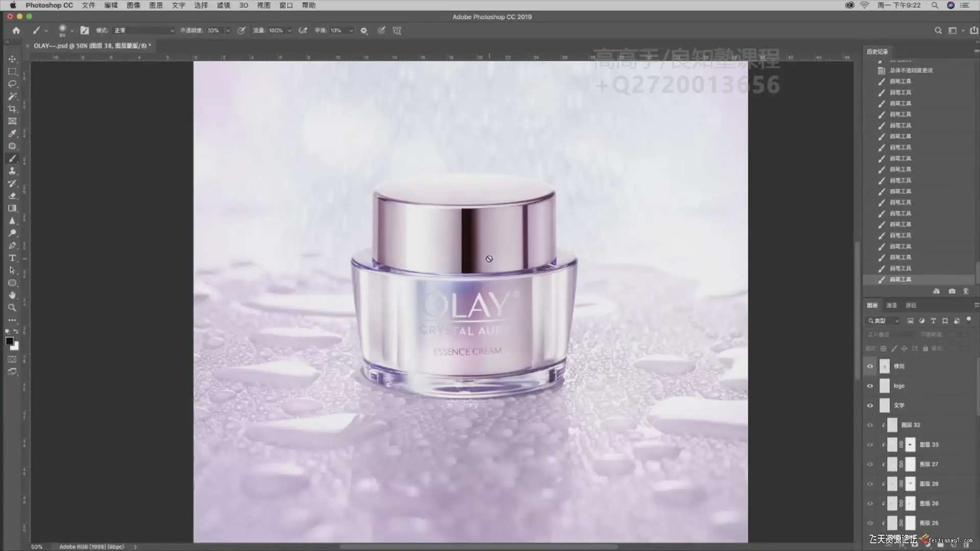
Task: Select the Crop tool
Action: point(12,109)
